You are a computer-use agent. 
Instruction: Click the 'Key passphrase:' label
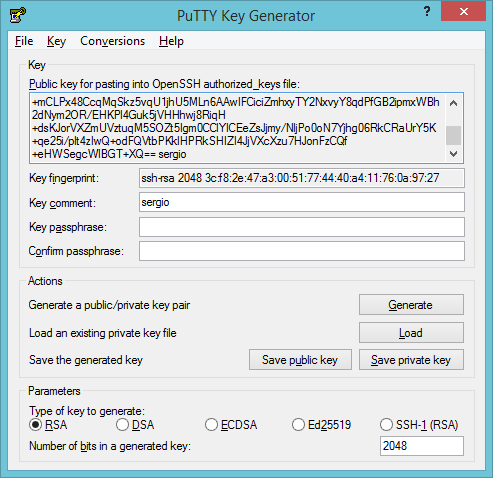[x=68, y=227]
